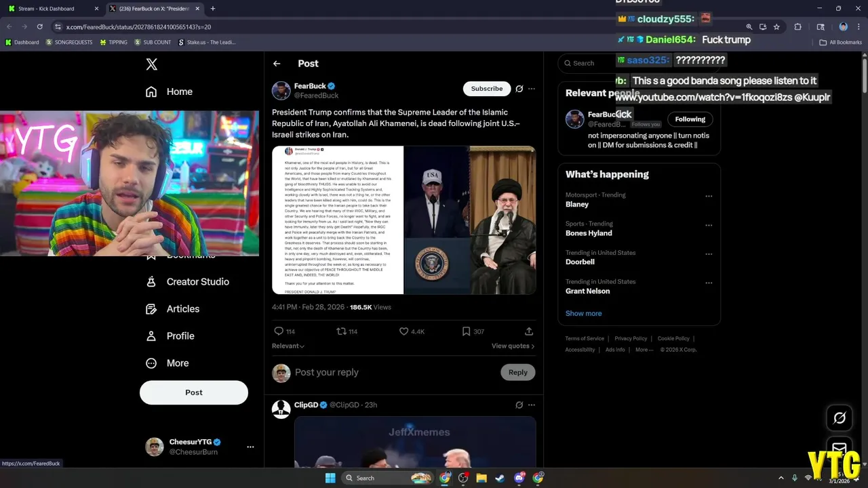The width and height of the screenshot is (868, 488).
Task: Open the More sidebar menu
Action: 167,363
